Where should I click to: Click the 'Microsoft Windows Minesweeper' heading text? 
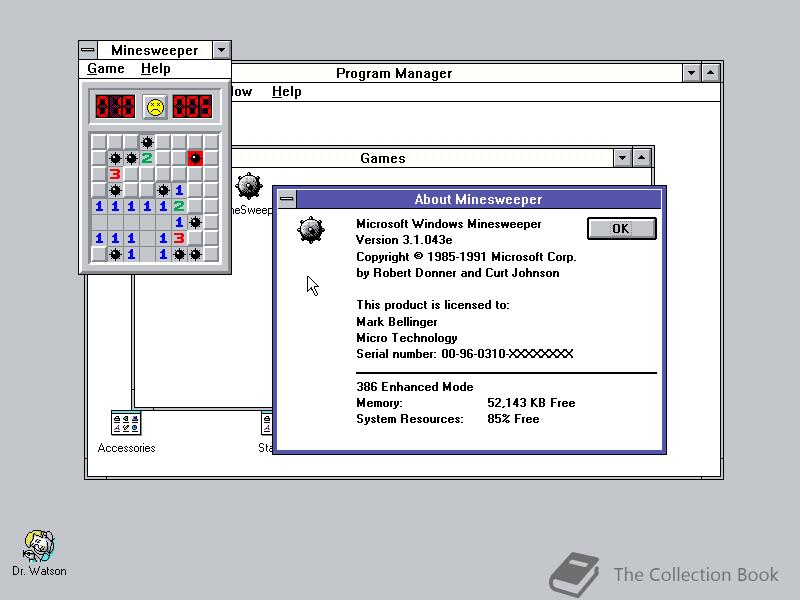[448, 223]
